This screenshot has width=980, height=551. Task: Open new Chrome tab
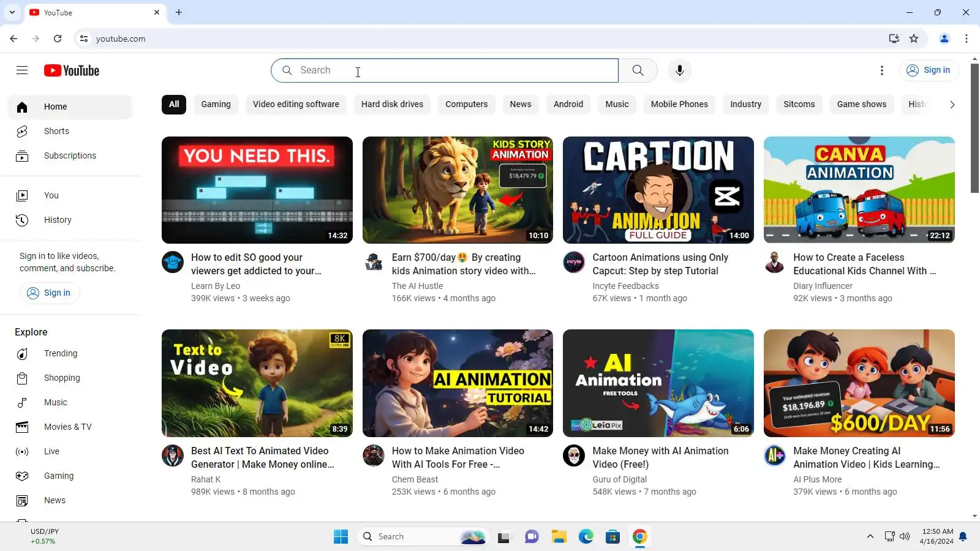[179, 12]
